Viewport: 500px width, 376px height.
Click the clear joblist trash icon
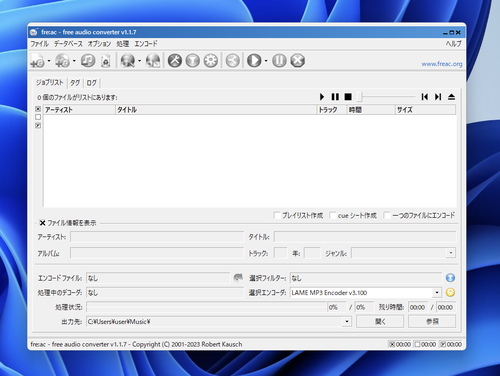click(106, 61)
